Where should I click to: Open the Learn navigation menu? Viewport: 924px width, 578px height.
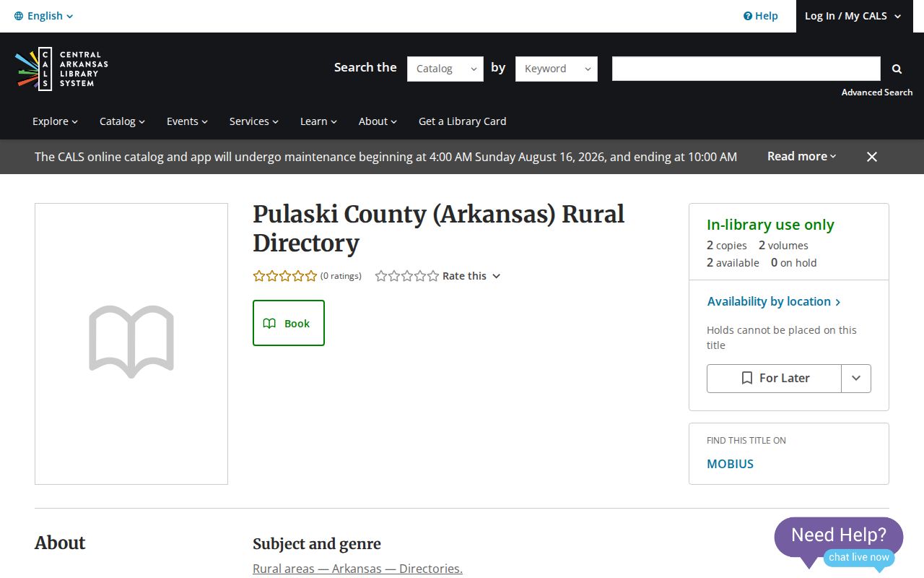tap(319, 121)
